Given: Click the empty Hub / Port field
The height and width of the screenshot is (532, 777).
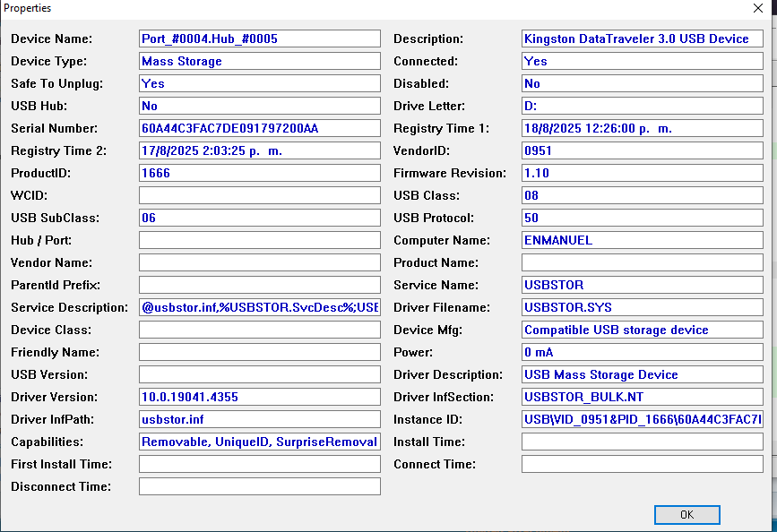Looking at the screenshot, I should click(260, 240).
